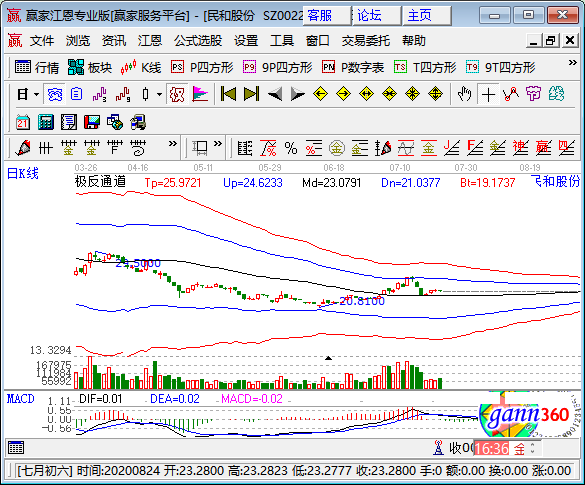The height and width of the screenshot is (485, 585).
Task: Open the calculator icon
Action: pos(46,122)
